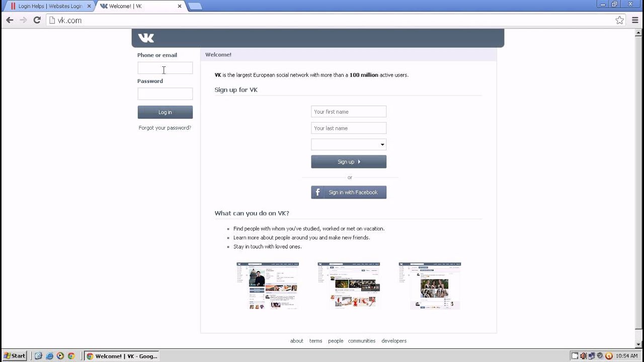Click the Welcome! heading text
Image resolution: width=644 pixels, height=362 pixels.
pyautogui.click(x=218, y=55)
